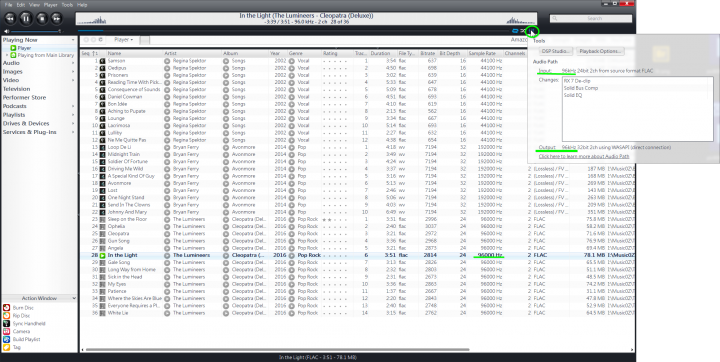Click the Camera action icon
The height and width of the screenshot is (362, 720).
pos(6,331)
